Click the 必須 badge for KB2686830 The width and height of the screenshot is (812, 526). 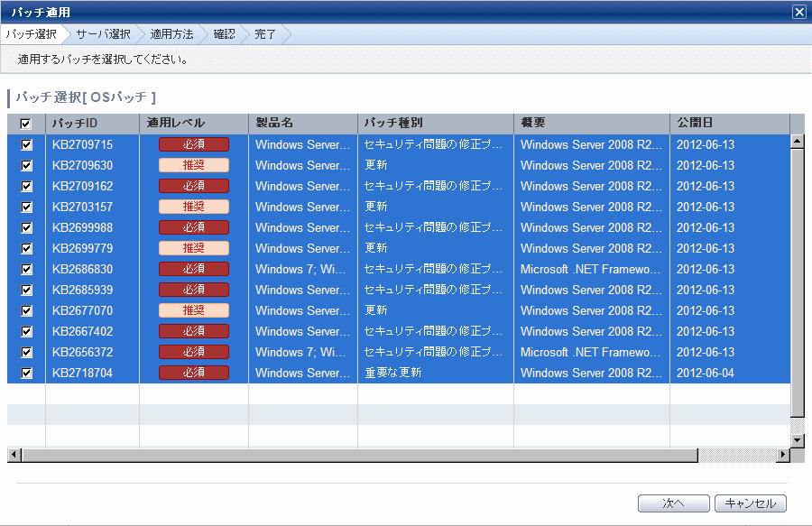[x=194, y=269]
